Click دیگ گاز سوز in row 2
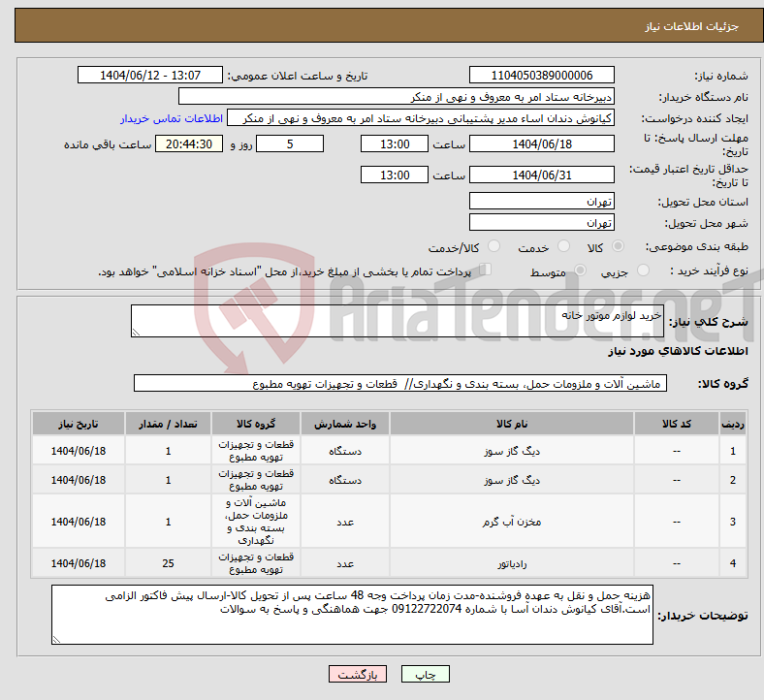This screenshot has width=764, height=700. 512,480
